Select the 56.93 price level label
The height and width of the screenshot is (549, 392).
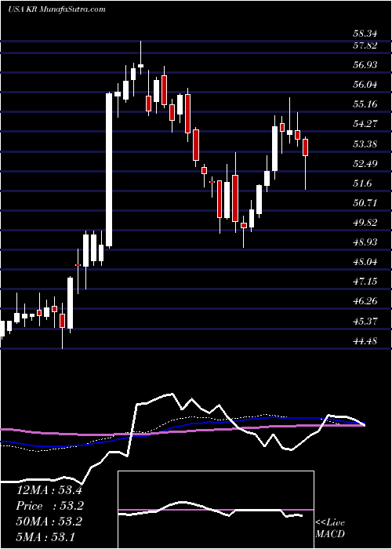coord(365,65)
